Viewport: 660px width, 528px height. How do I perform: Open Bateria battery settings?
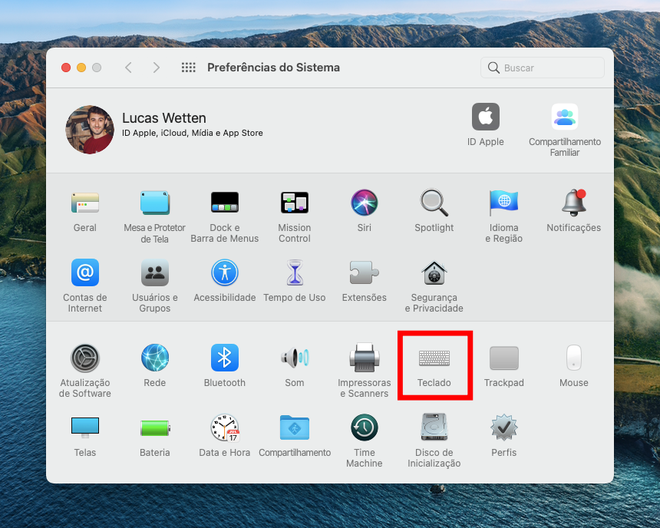pyautogui.click(x=154, y=428)
